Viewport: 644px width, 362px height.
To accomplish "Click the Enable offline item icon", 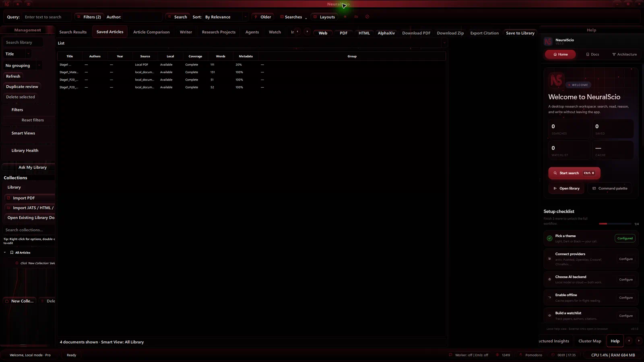I will tap(549, 298).
